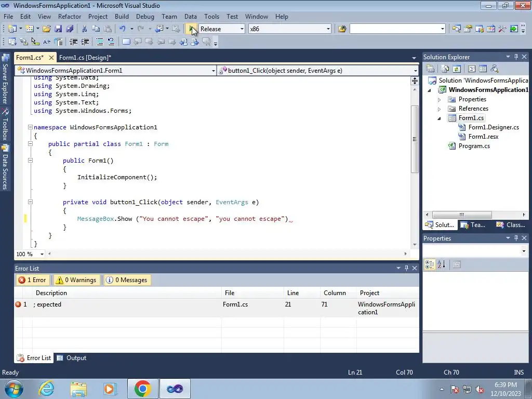Open the Properties Window toolbar icon
Screen dimensions: 532x399
(x=468, y=29)
